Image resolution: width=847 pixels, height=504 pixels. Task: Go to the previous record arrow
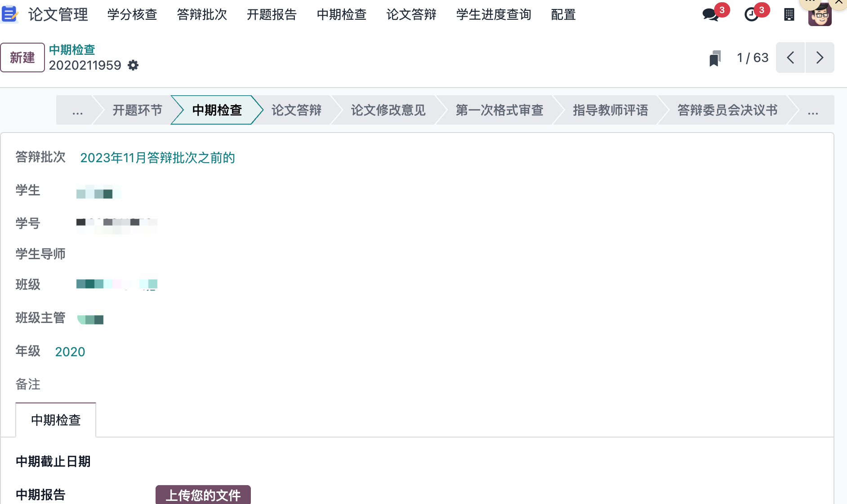[790, 57]
